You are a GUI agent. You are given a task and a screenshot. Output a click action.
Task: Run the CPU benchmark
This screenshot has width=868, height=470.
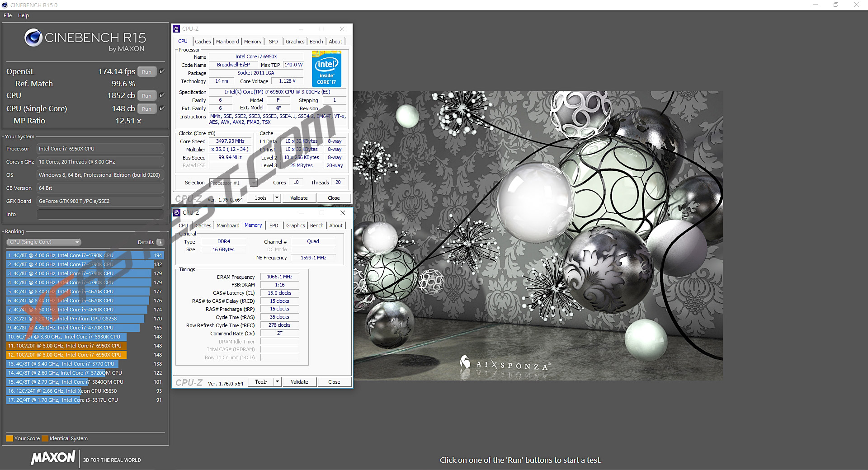[147, 95]
